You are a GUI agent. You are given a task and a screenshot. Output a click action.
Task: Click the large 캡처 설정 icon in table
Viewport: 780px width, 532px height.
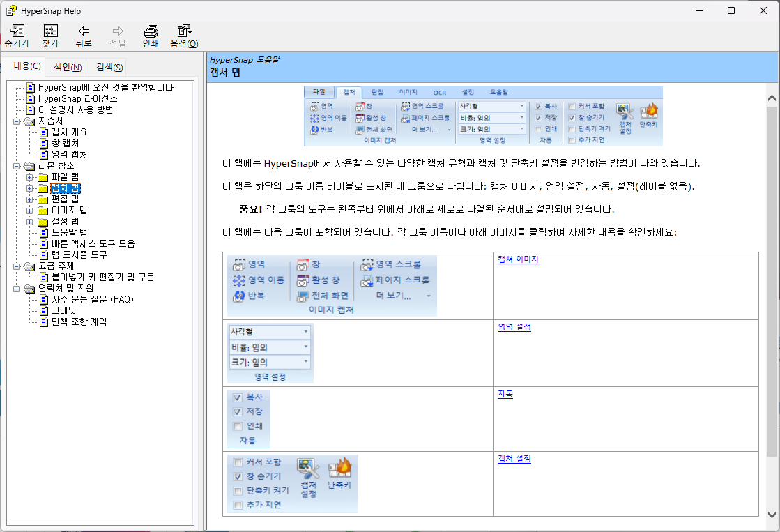click(308, 469)
